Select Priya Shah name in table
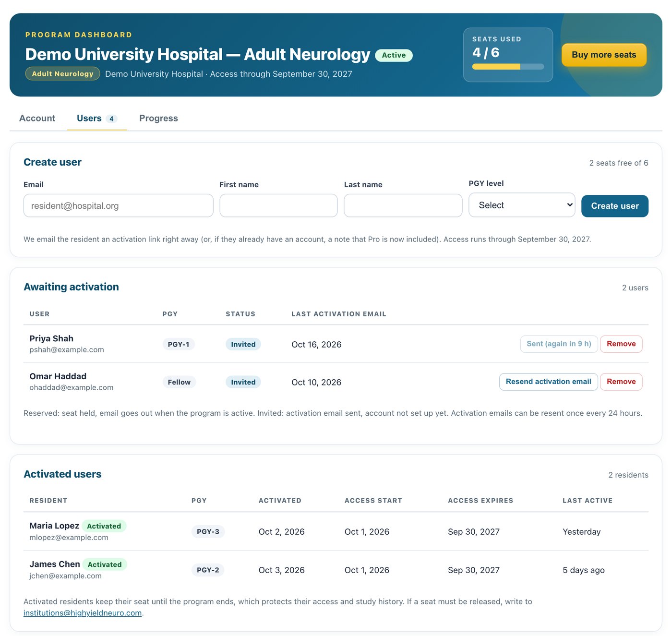 51,338
